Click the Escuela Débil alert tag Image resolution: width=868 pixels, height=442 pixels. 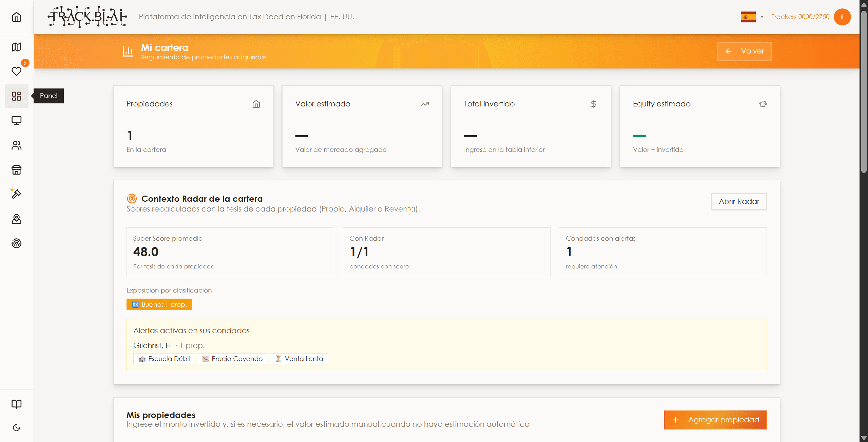point(164,359)
